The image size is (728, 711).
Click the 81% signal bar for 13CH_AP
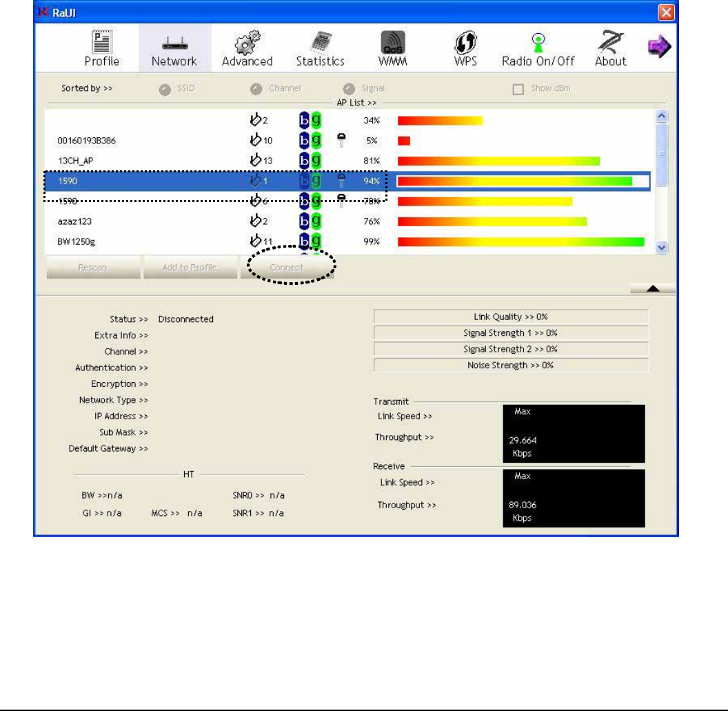(x=498, y=161)
